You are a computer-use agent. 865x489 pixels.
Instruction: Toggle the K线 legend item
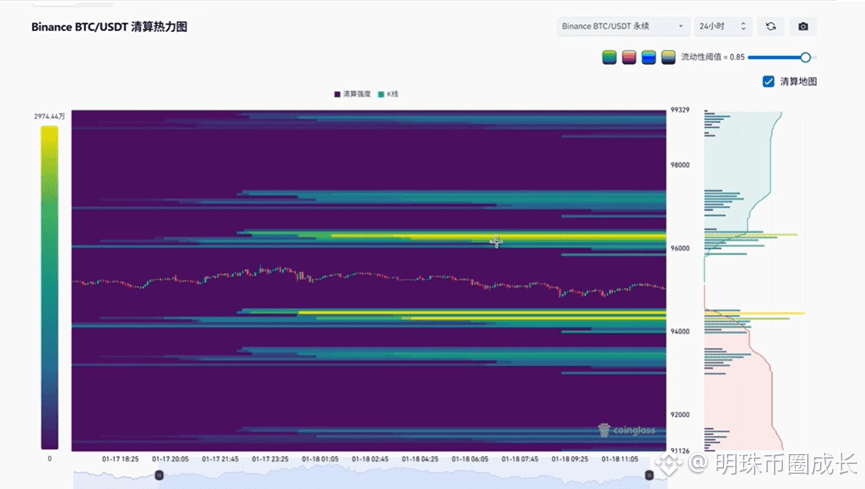click(x=388, y=94)
